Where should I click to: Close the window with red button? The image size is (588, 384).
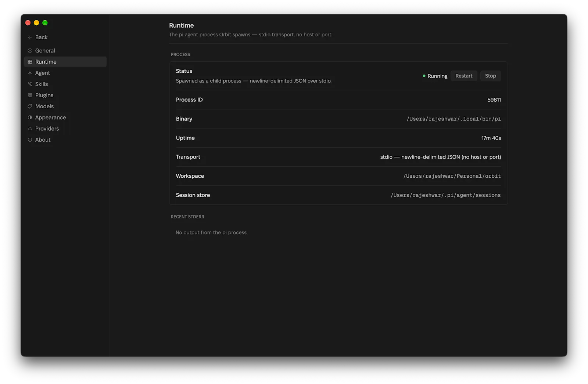28,23
